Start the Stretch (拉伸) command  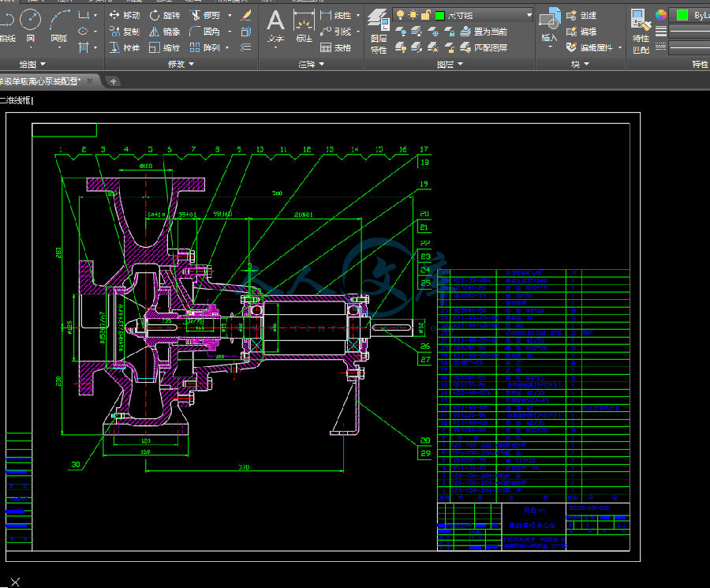pyautogui.click(x=125, y=47)
